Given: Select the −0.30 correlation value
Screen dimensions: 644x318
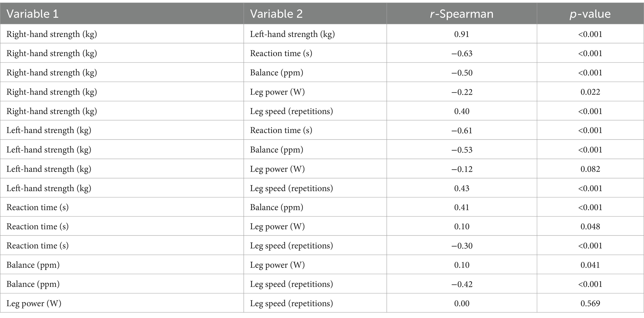Looking at the screenshot, I should tap(462, 245).
